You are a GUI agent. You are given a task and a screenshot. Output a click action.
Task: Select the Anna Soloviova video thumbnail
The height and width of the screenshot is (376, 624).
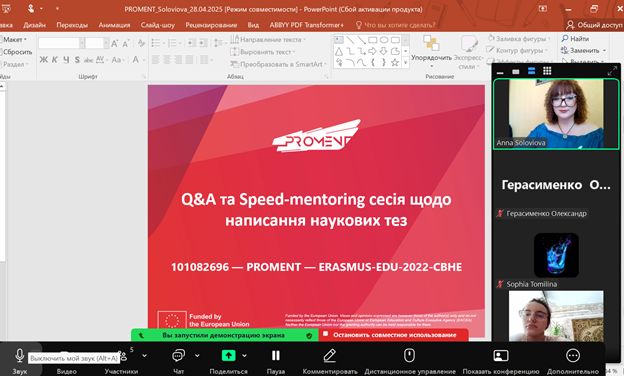click(556, 114)
